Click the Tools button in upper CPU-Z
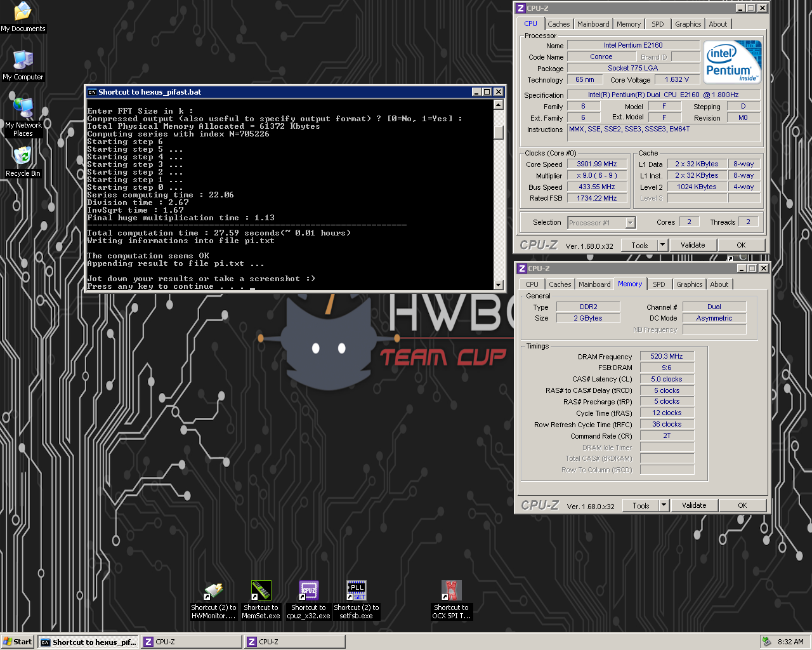This screenshot has height=650, width=812. tap(639, 245)
